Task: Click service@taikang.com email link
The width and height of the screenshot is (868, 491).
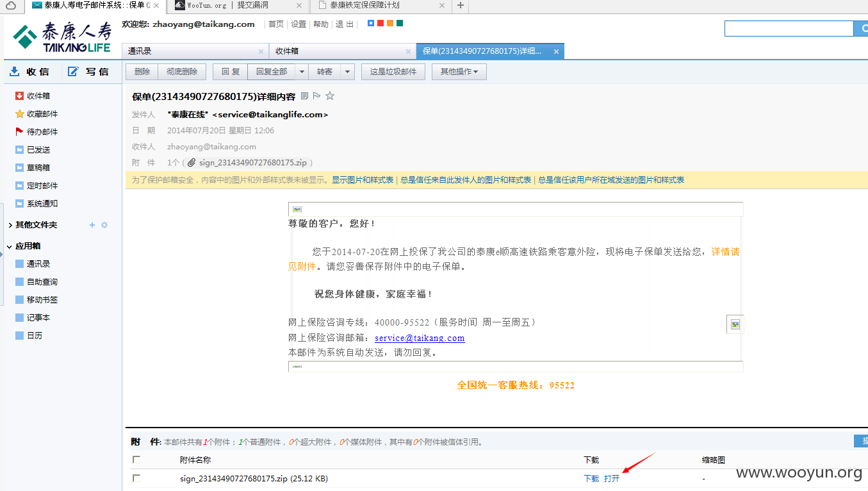Action: point(420,338)
